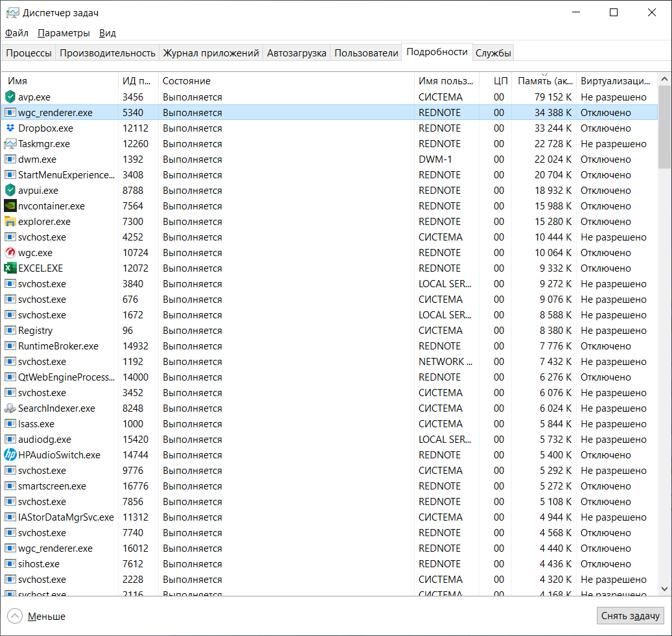Select the Registry process icon
Screen dimensions: 672x636
tap(10, 330)
